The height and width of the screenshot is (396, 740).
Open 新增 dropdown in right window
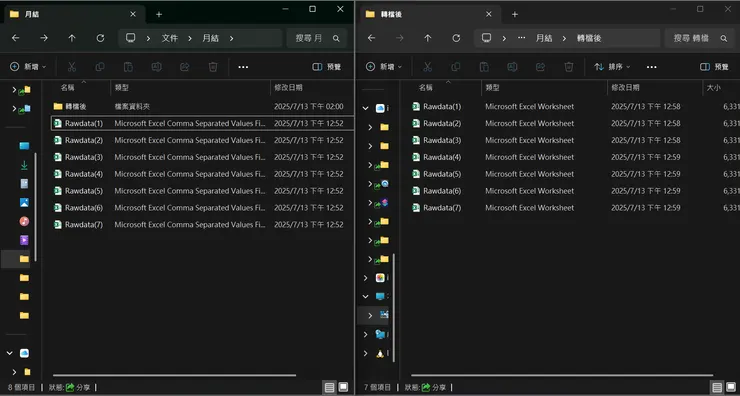(384, 67)
